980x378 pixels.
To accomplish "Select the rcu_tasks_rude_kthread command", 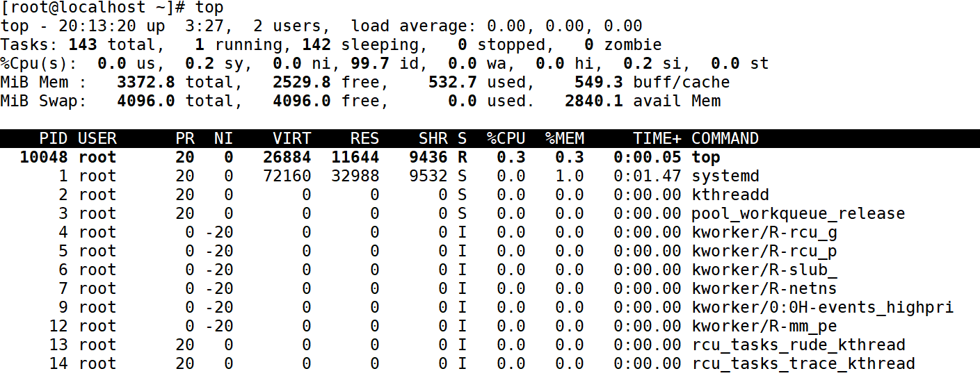I will click(798, 345).
